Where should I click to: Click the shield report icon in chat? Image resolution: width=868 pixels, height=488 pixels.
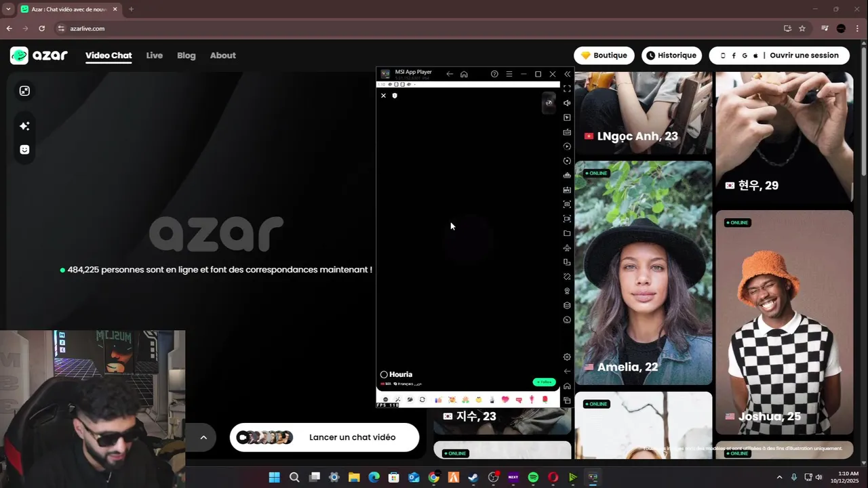[x=395, y=96]
